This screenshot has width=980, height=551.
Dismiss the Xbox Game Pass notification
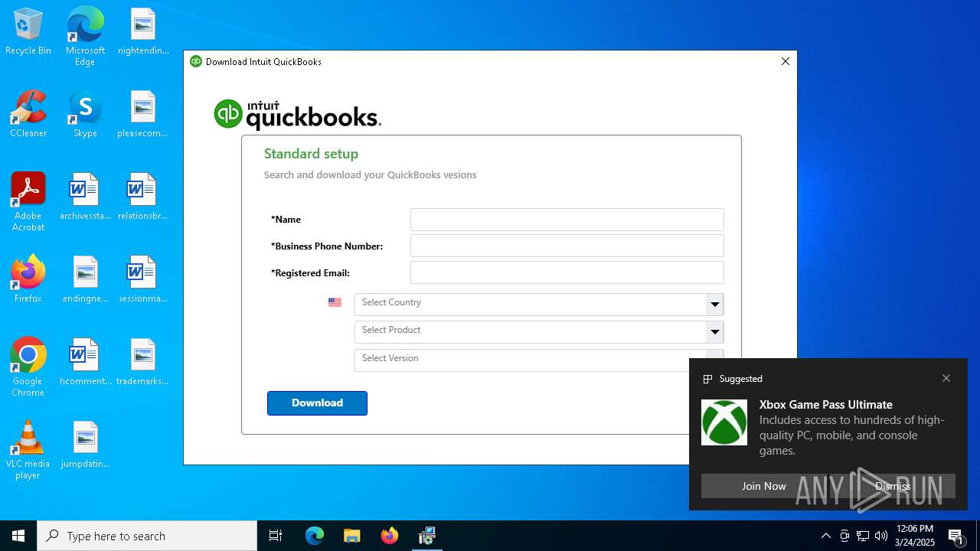pos(893,486)
